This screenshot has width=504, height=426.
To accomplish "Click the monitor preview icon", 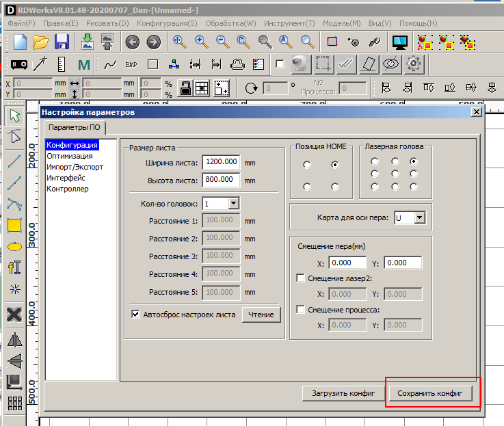I will pyautogui.click(x=400, y=42).
